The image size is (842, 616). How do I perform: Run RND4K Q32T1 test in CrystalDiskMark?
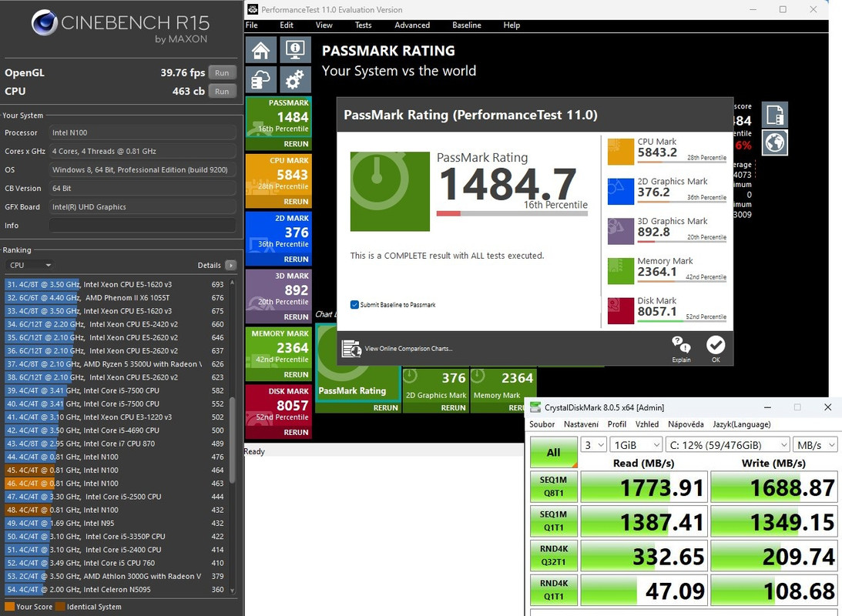coord(553,555)
